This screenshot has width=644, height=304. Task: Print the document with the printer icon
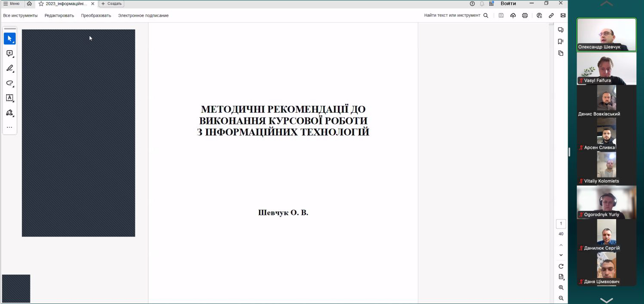525,15
